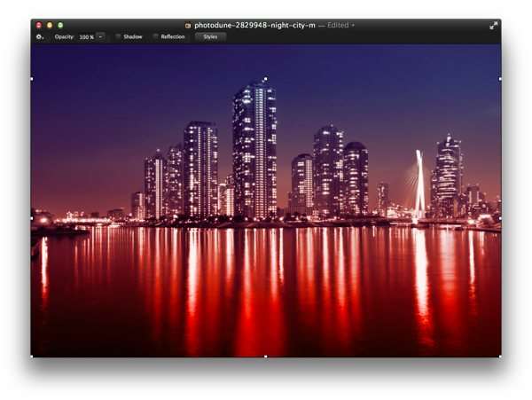Close the window with the red button

39,25
